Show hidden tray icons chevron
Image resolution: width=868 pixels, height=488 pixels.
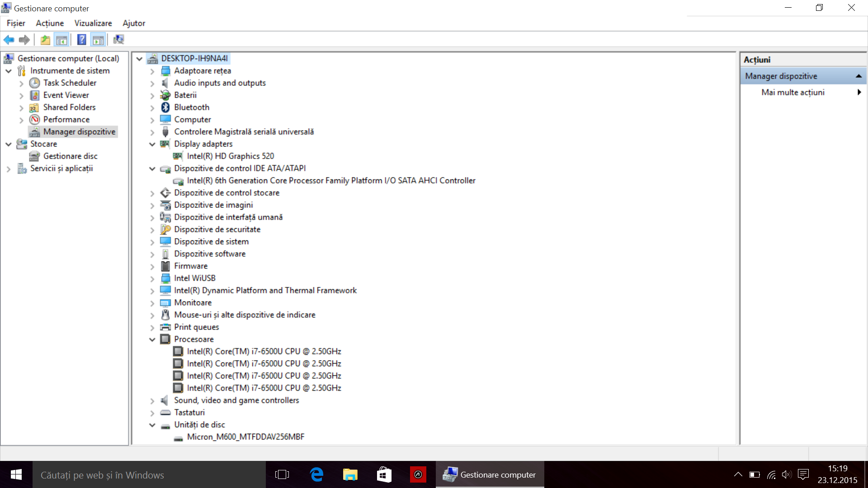(x=738, y=474)
